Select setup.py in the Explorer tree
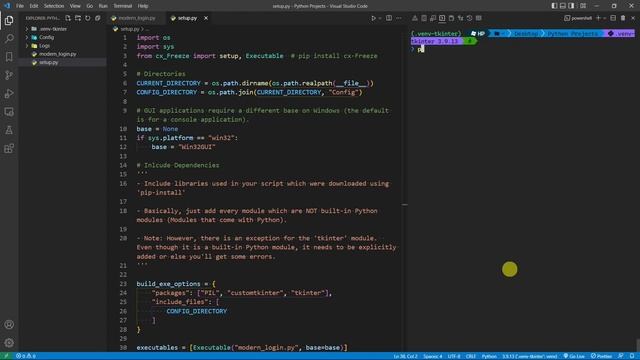Screen dimensions: 640x360 49,62
